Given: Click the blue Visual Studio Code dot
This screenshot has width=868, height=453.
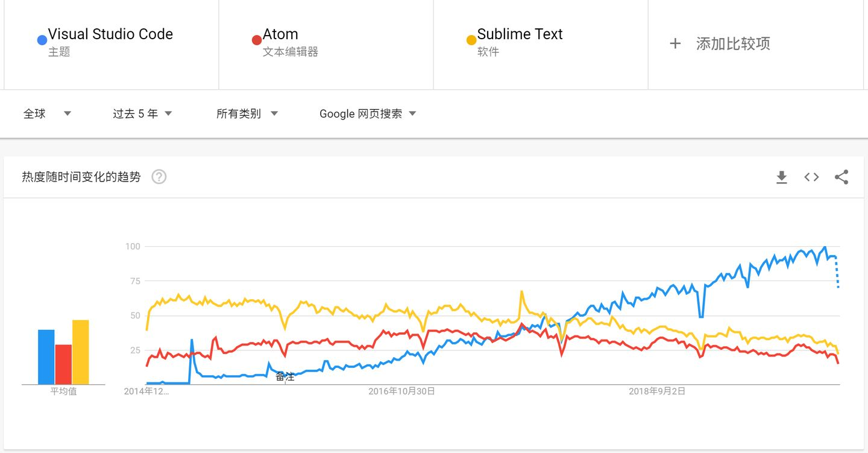Looking at the screenshot, I should 42,40.
